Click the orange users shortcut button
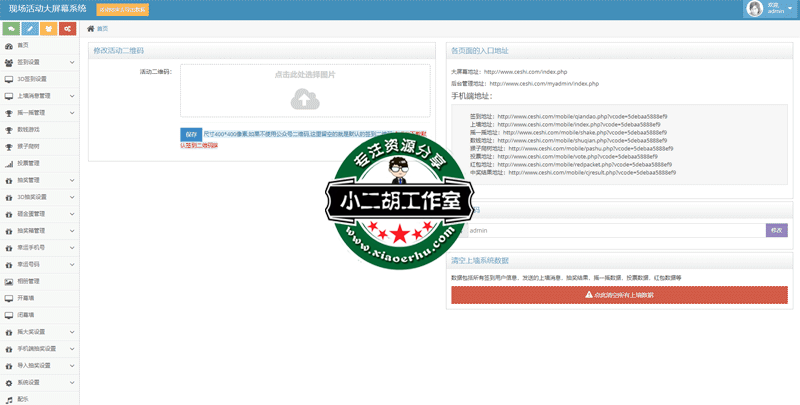Image resolution: width=800 pixels, height=405 pixels. click(50, 29)
